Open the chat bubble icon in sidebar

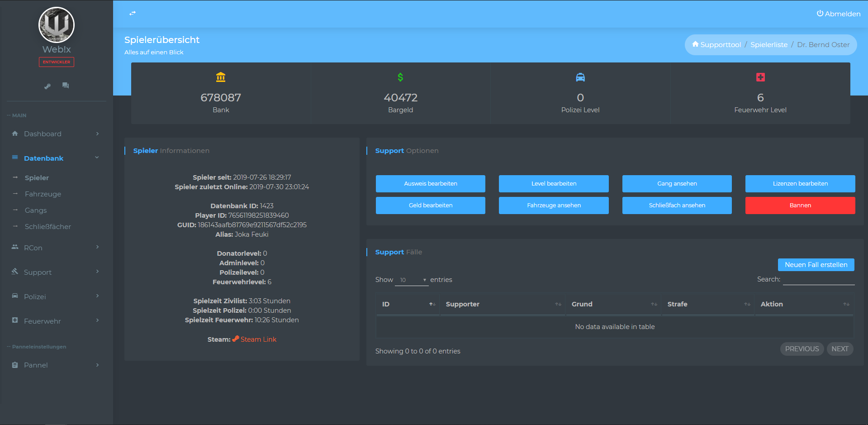click(66, 85)
